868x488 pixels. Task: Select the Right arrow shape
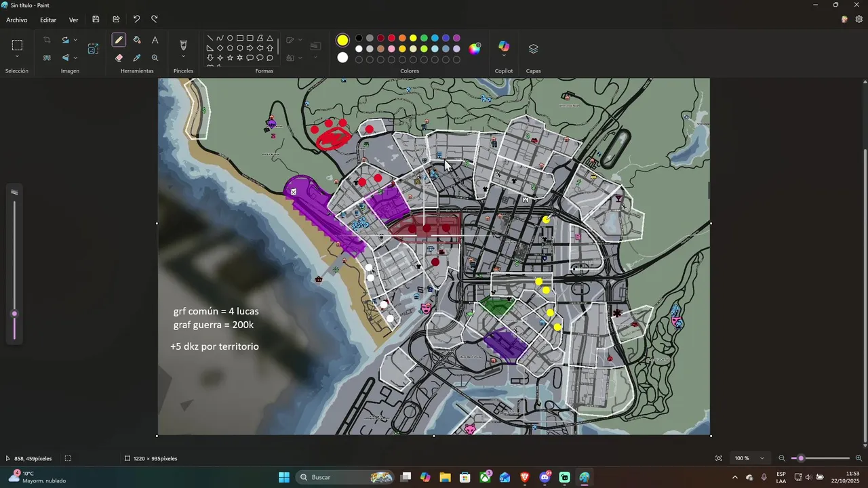250,48
